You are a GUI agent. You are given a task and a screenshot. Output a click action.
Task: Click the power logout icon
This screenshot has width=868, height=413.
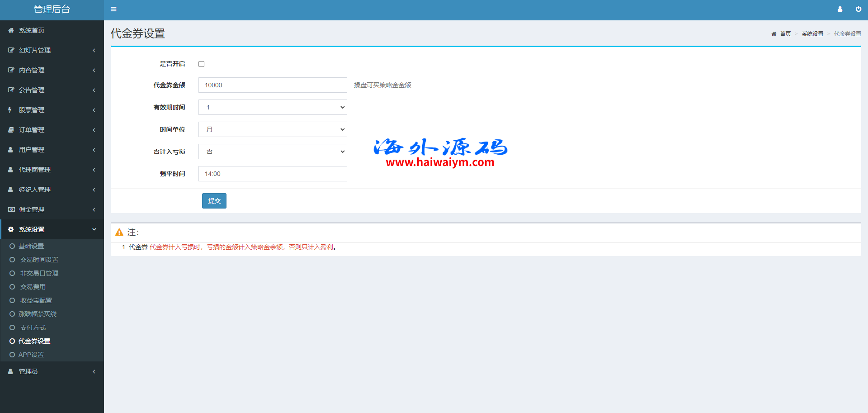tap(858, 9)
